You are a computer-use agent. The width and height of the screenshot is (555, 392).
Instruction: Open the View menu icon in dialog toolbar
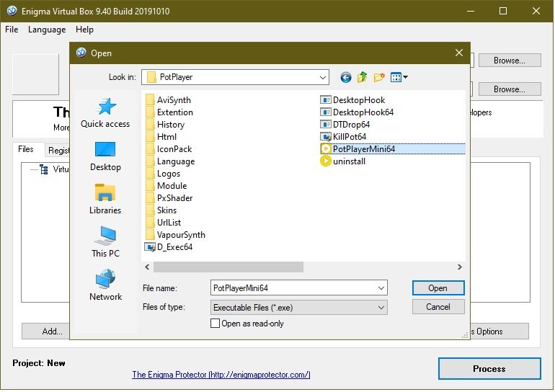click(x=399, y=77)
